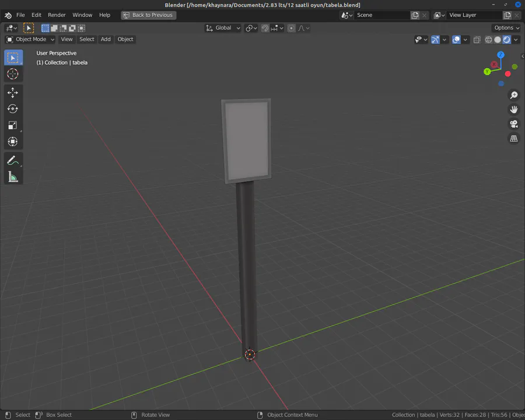Open proportional falloff dropdown
The width and height of the screenshot is (525, 420).
304,28
